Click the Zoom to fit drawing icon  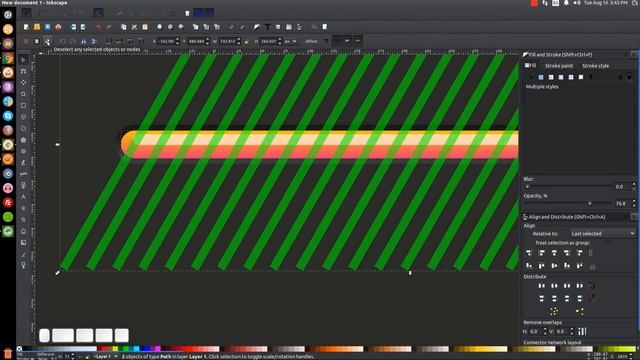pyautogui.click(x=170, y=27)
